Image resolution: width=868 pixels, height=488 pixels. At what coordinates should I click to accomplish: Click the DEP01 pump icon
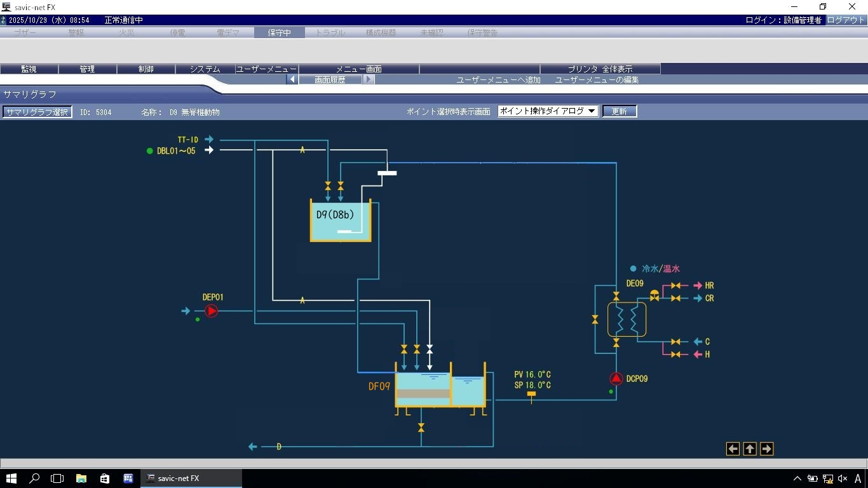pos(211,311)
